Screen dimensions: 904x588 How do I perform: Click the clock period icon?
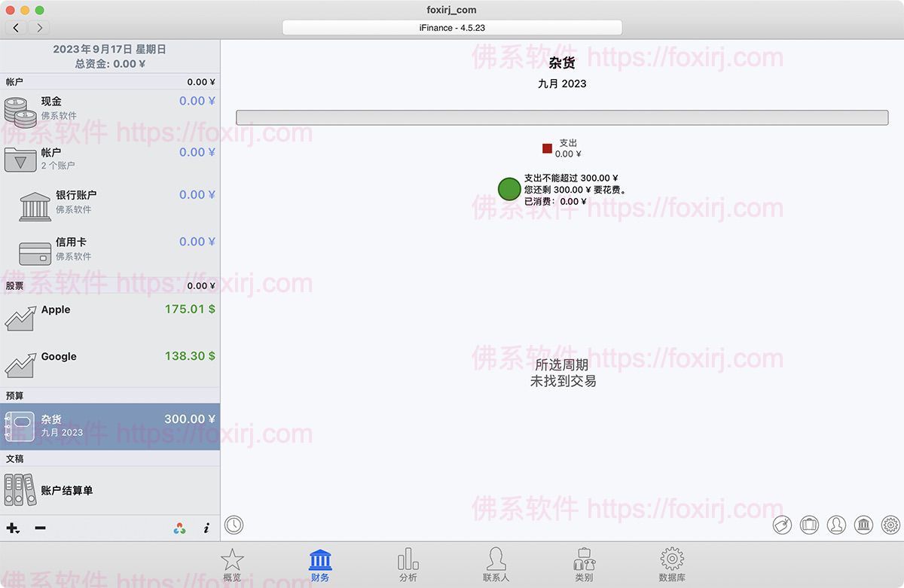(x=234, y=524)
